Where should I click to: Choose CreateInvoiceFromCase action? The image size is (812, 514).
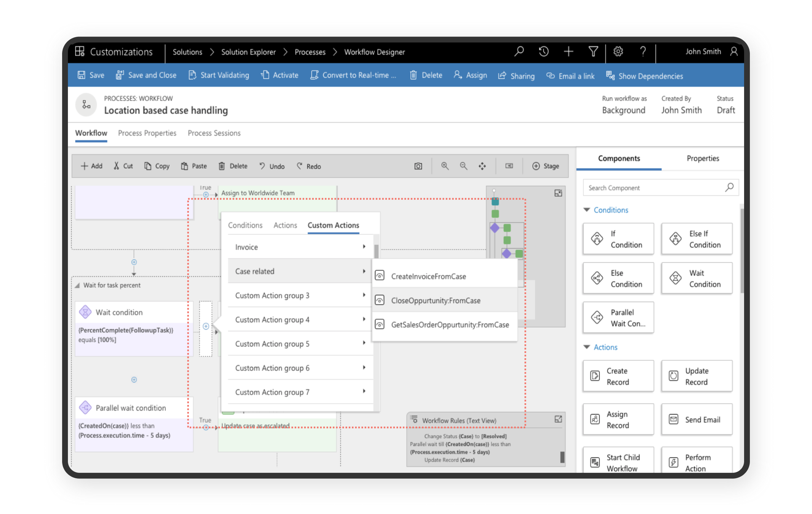click(445, 276)
